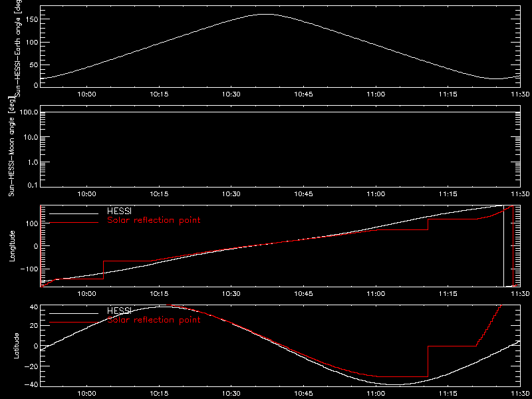Click '10:00' time label under Earth angle plot
This screenshot has height=399, width=532.
87,94
